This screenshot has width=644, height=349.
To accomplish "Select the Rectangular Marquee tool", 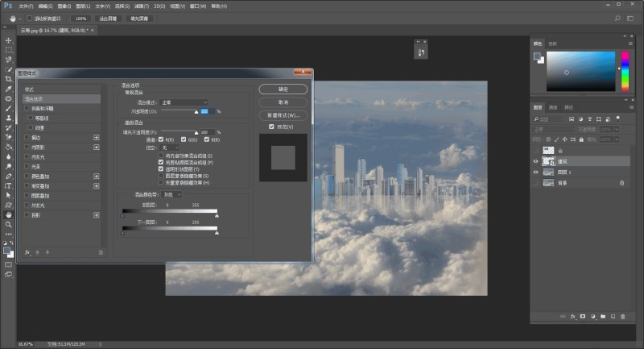I will pyautogui.click(x=8, y=50).
